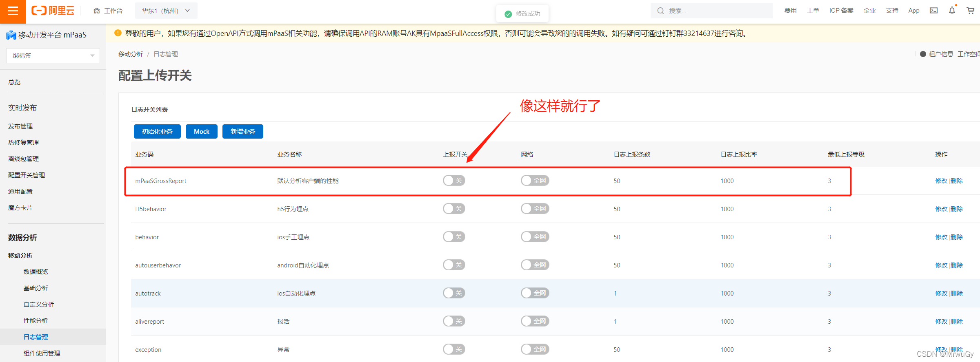Click 修改 for alivereport

coord(941,322)
